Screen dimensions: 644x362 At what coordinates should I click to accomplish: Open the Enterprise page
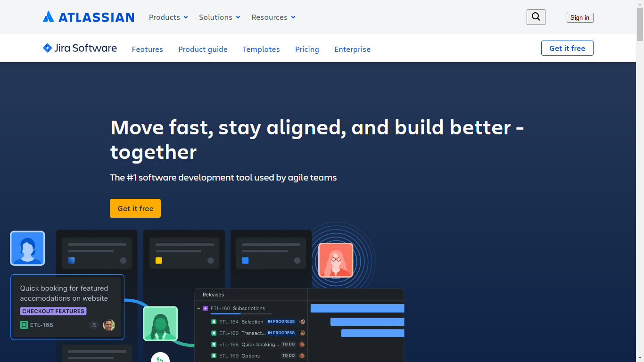[352, 49]
